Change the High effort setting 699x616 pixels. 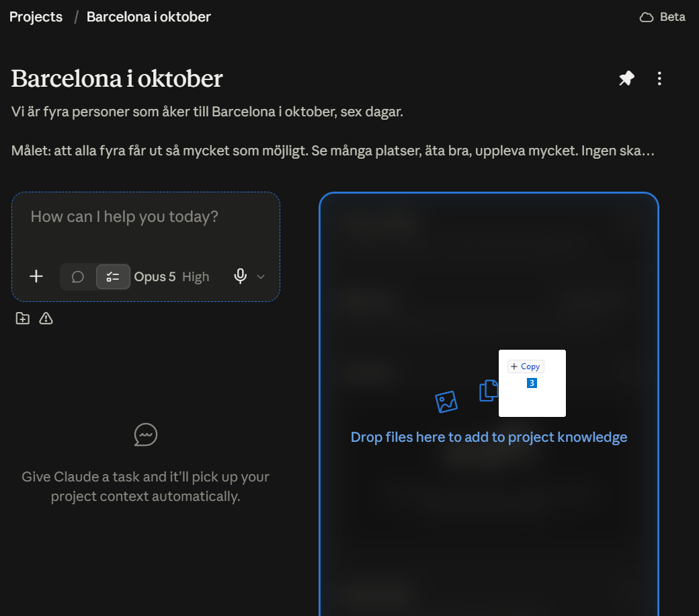coord(196,277)
